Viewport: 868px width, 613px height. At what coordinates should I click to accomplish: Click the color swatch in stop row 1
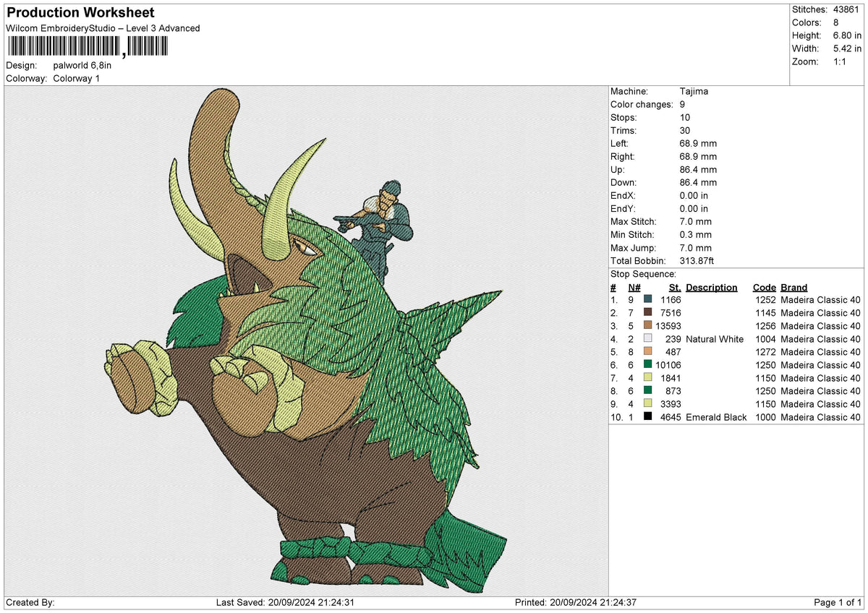(647, 300)
